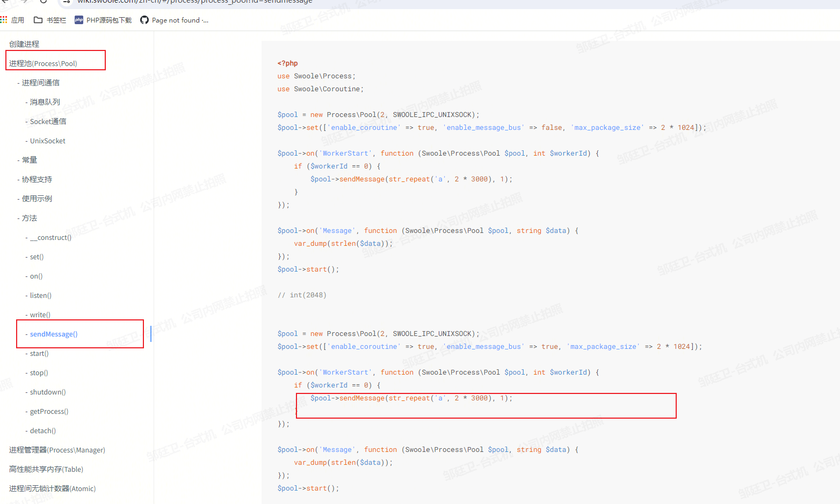Open the shutdown() method link

click(48, 392)
